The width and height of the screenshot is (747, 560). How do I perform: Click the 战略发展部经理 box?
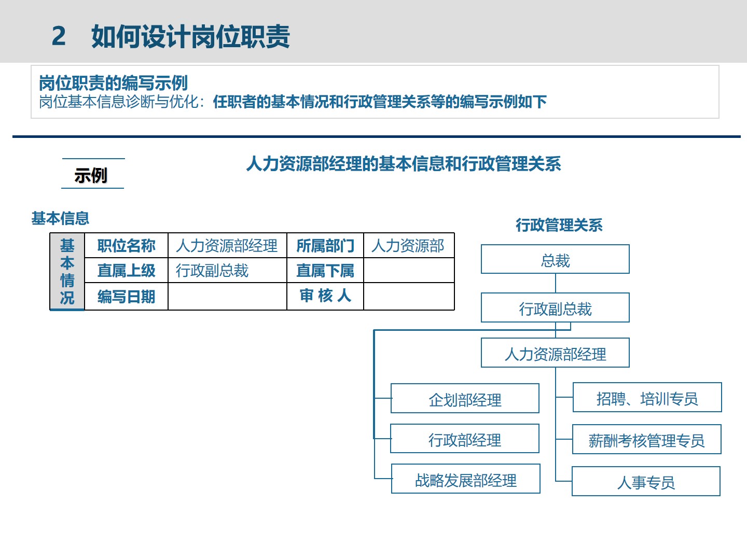pyautogui.click(x=466, y=479)
